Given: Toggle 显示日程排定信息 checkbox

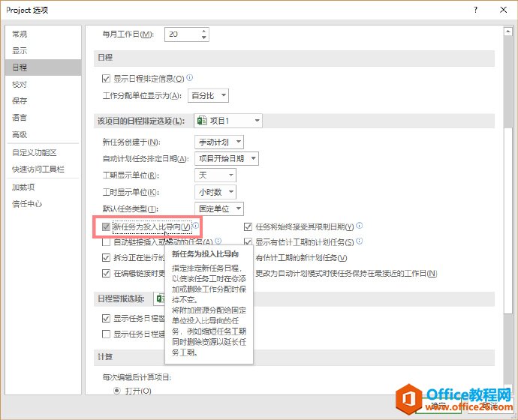Looking at the screenshot, I should [106, 79].
